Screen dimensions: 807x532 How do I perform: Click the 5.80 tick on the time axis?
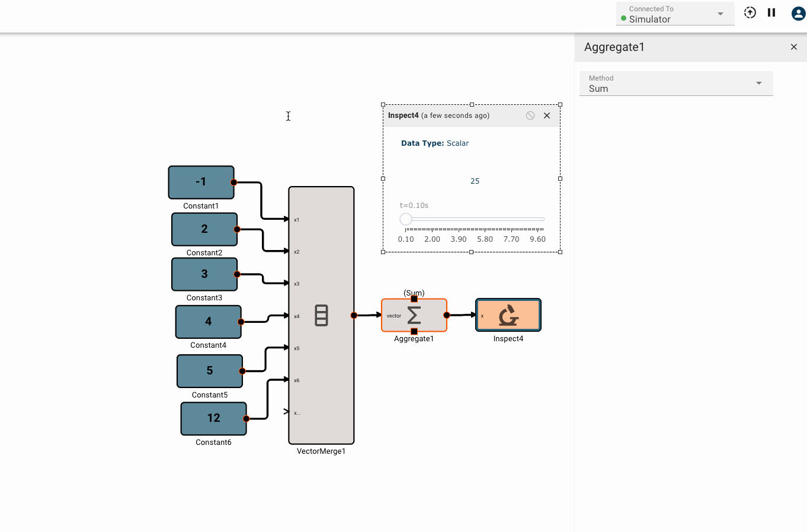click(485, 239)
